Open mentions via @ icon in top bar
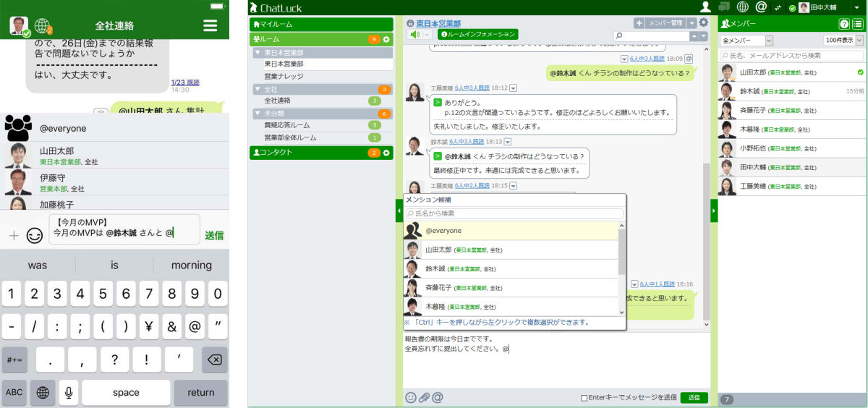 760,7
